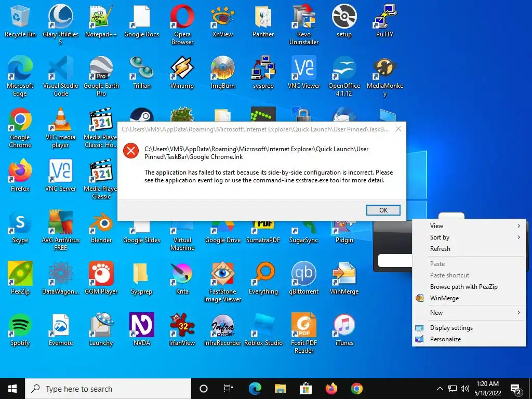Screen dimensions: 532x399
Task: Select the Krita desktop icon
Action: pyautogui.click(x=182, y=278)
